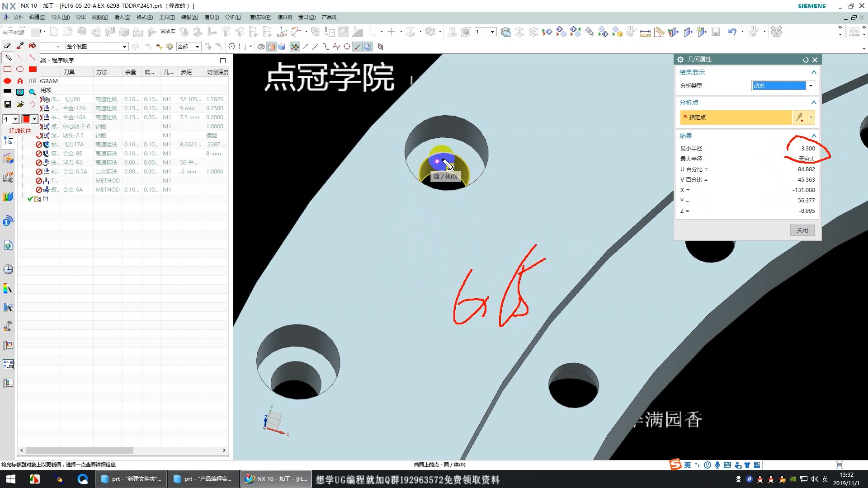Image resolution: width=868 pixels, height=488 pixels.
Task: Toggle suppression on the 球刀-R3 operation
Action: (38, 162)
